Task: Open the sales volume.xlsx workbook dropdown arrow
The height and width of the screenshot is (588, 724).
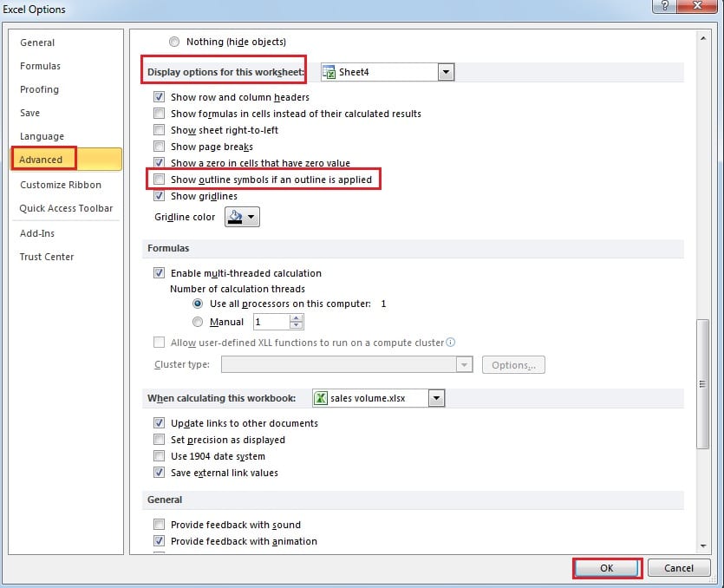Action: 436,398
